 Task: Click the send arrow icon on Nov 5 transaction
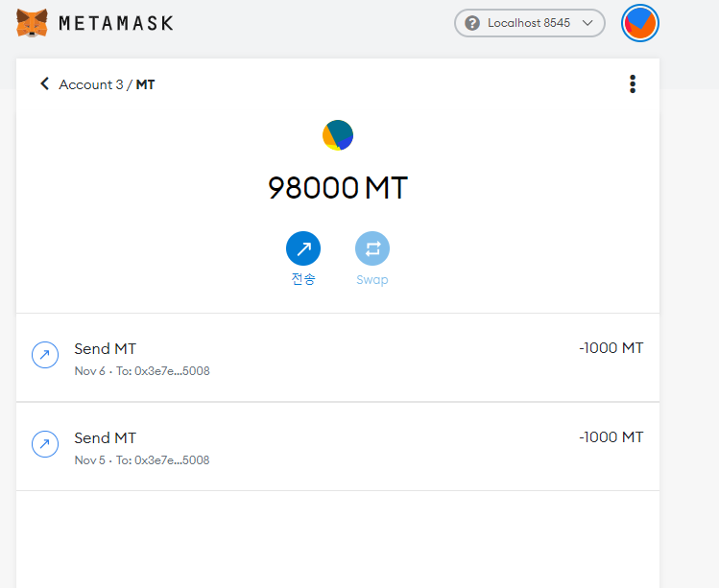tap(45, 444)
